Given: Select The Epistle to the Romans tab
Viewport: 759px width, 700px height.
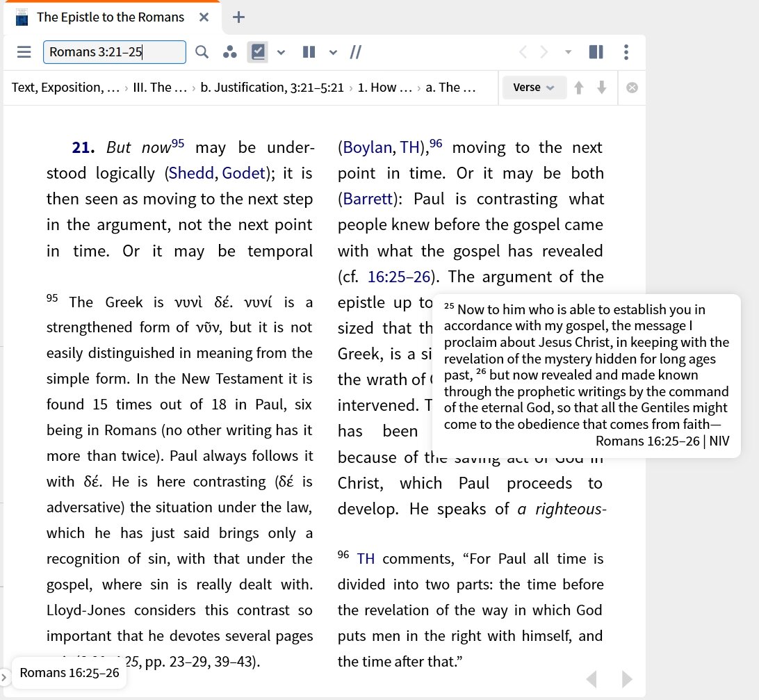Looking at the screenshot, I should [x=111, y=17].
